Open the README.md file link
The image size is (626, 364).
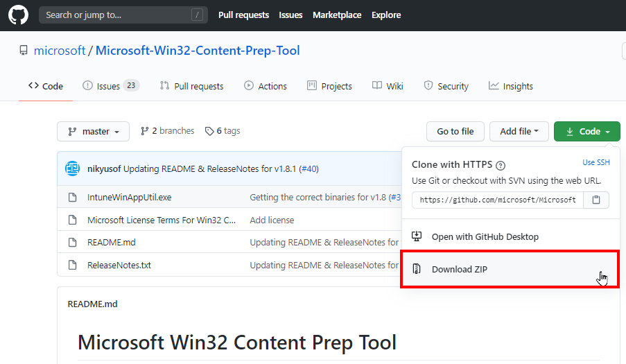point(112,242)
